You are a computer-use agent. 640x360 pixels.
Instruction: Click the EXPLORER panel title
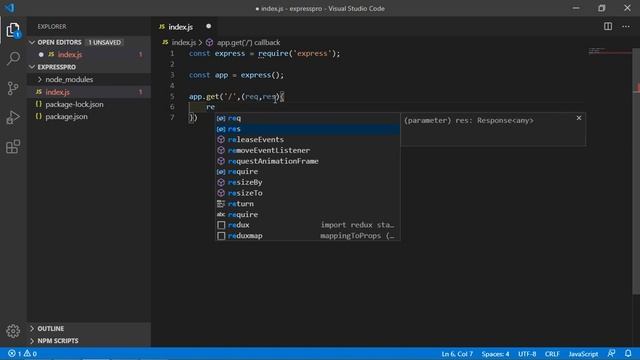coord(52,27)
